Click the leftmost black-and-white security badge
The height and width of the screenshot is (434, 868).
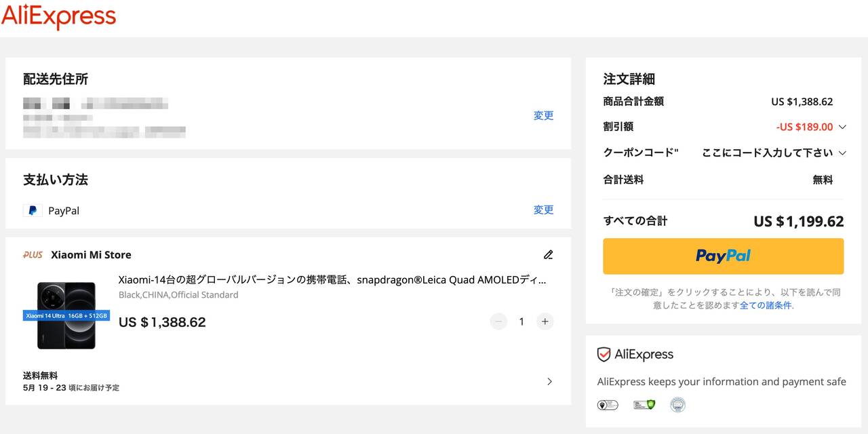click(x=607, y=405)
